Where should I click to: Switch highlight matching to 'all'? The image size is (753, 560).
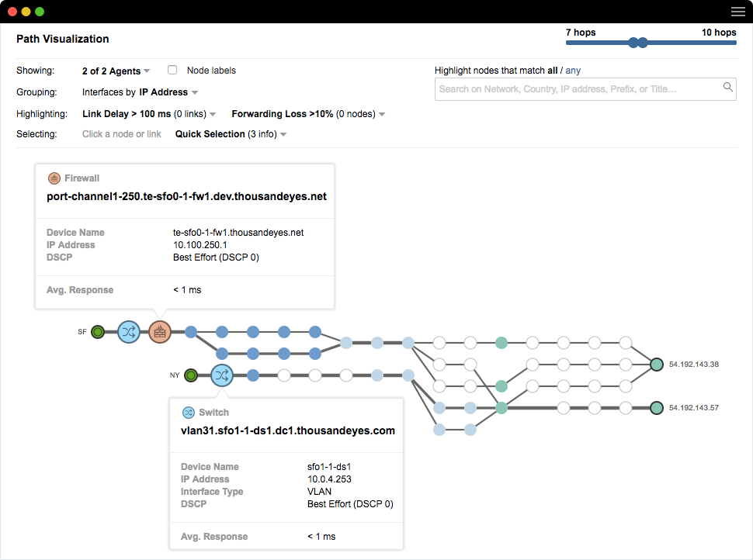point(552,71)
